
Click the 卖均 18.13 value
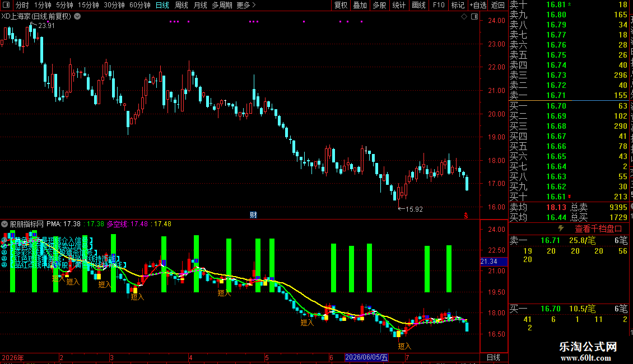pyautogui.click(x=556, y=207)
